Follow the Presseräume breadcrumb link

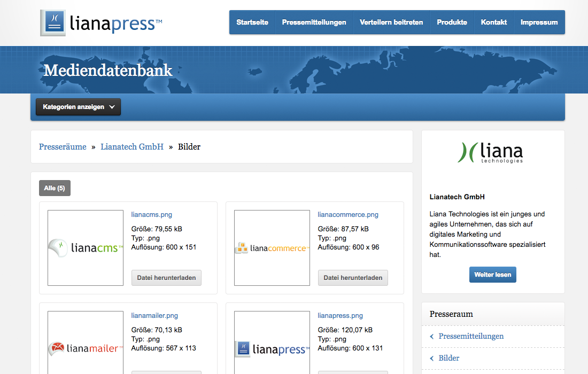pos(63,146)
